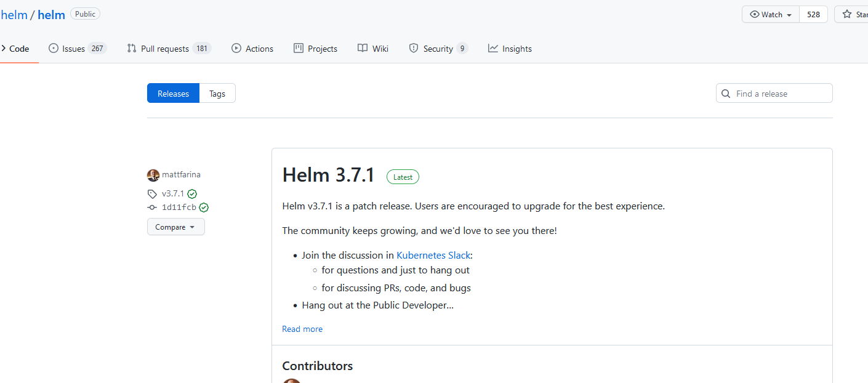
Task: Click the Insights graph icon
Action: (493, 49)
